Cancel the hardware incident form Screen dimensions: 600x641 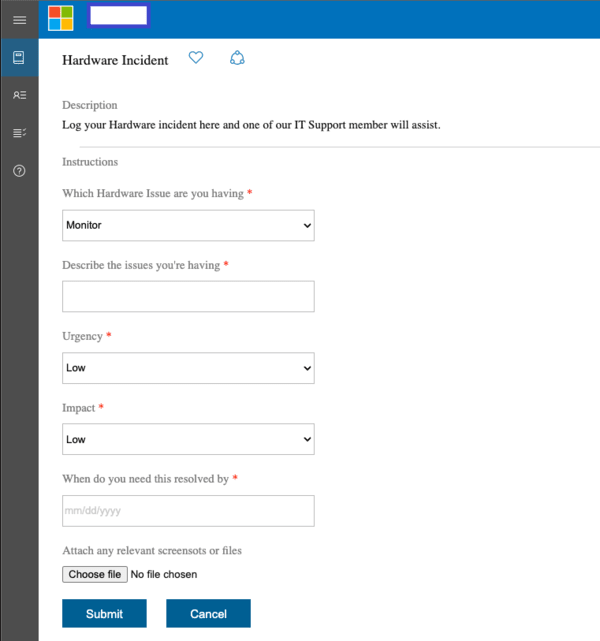(x=208, y=613)
